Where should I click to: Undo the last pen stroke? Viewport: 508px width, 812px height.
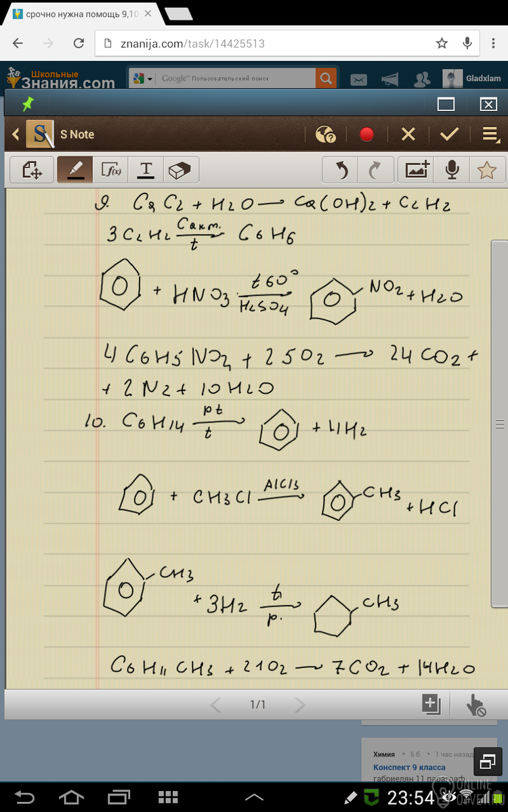click(x=342, y=170)
